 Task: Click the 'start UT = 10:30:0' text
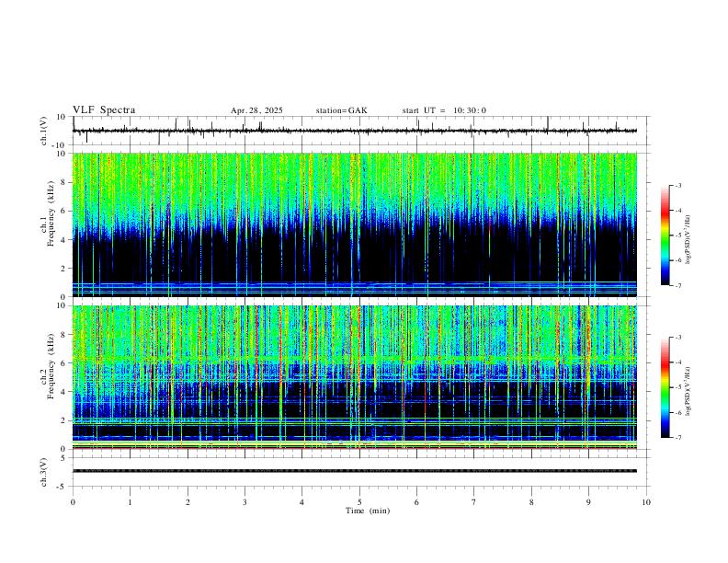pos(444,110)
